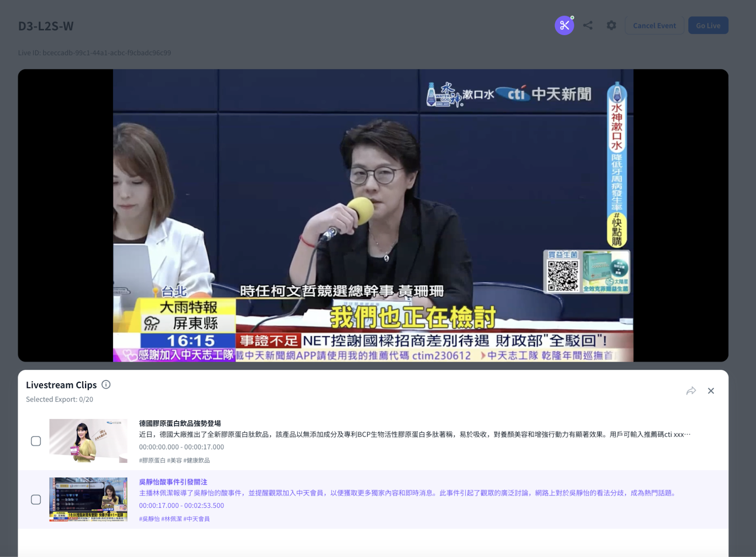Open the collagen drink clip thumbnail
The height and width of the screenshot is (557, 756).
pyautogui.click(x=88, y=441)
